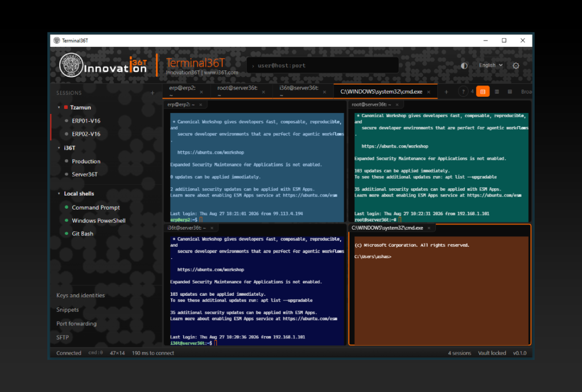582x392 pixels.
Task: Close the i36t@server36t pane
Action: pyautogui.click(x=212, y=228)
